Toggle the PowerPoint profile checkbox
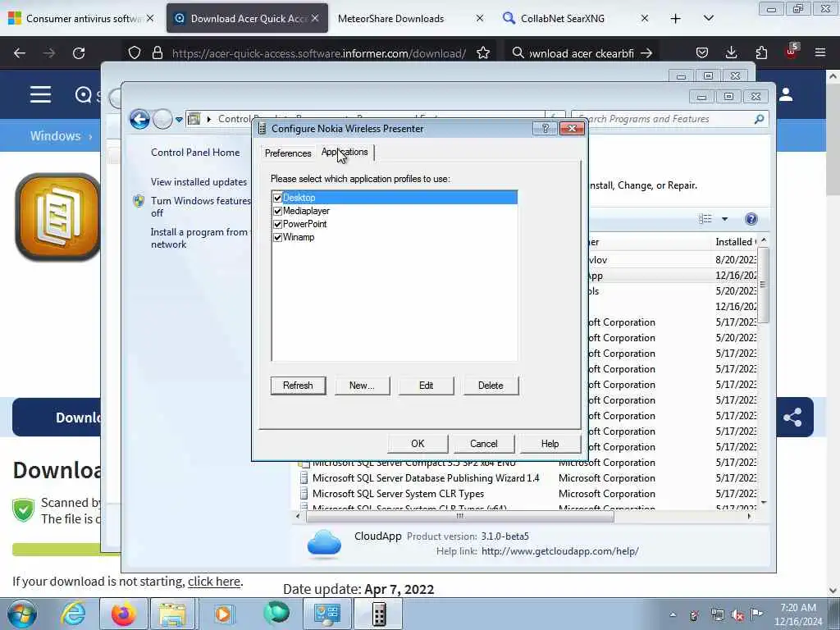The height and width of the screenshot is (630, 840). pyautogui.click(x=277, y=224)
